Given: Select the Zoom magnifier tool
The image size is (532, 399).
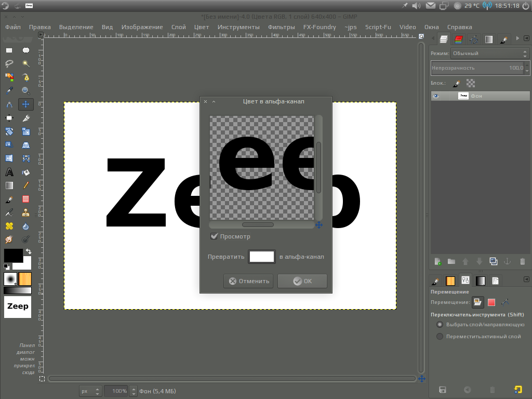Looking at the screenshot, I should coord(26,91).
